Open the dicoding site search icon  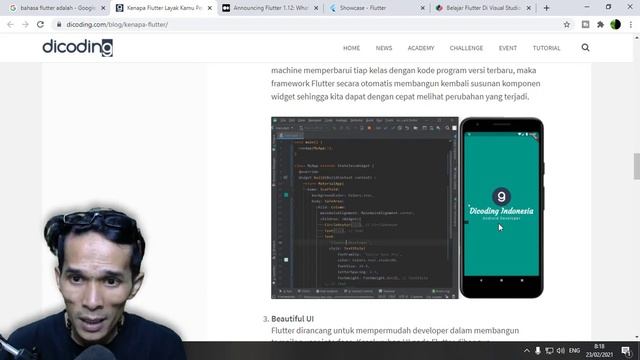pos(585,48)
